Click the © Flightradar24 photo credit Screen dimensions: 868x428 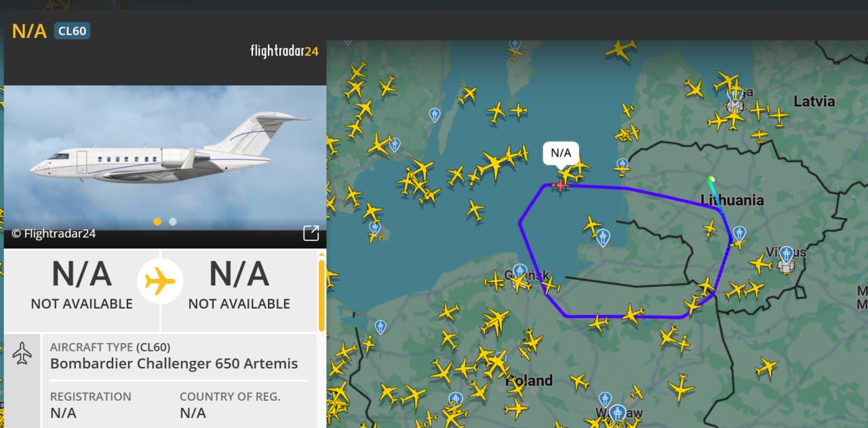point(54,233)
